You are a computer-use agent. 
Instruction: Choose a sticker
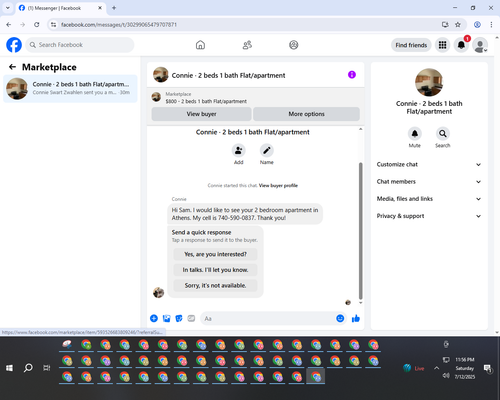(179, 318)
